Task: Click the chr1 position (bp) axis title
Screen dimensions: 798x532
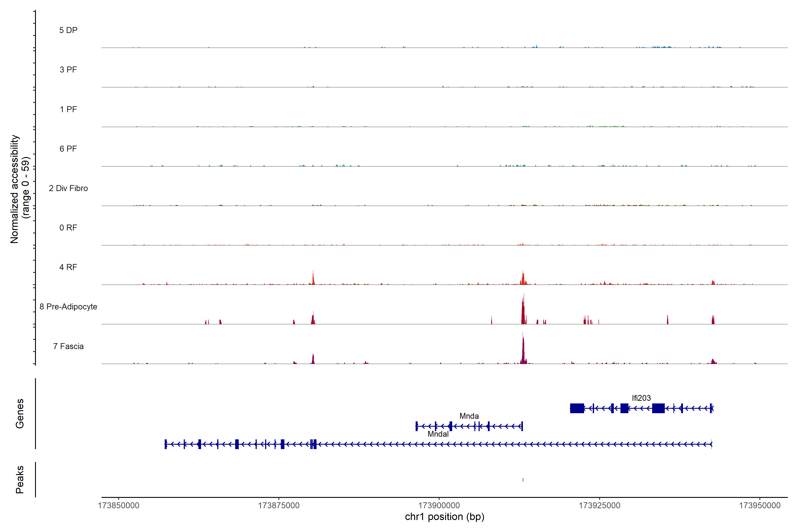Action: pyautogui.click(x=444, y=517)
